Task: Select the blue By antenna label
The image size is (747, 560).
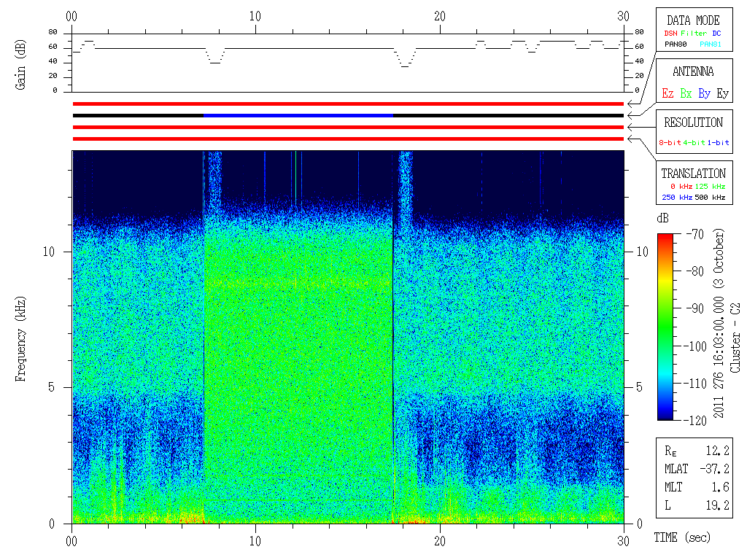Action: click(704, 93)
